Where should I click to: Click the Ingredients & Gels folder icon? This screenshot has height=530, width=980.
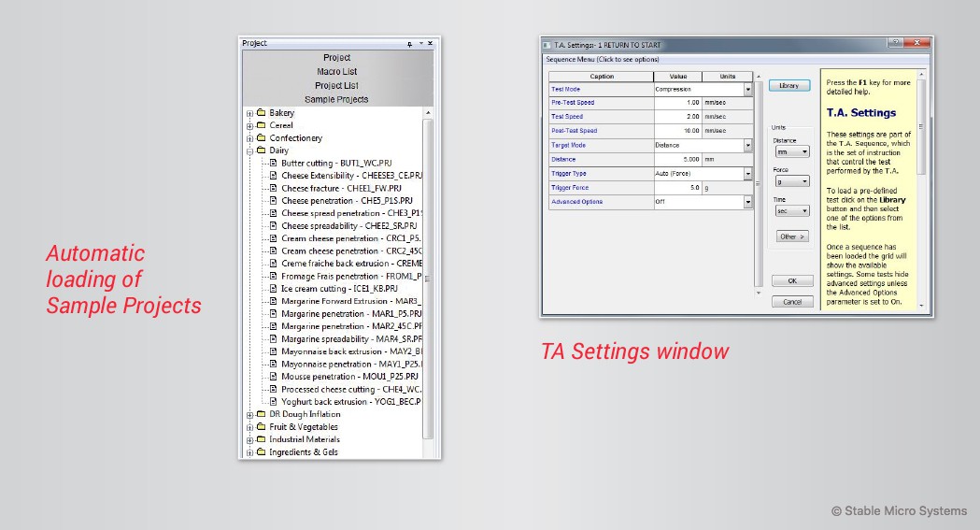[262, 451]
